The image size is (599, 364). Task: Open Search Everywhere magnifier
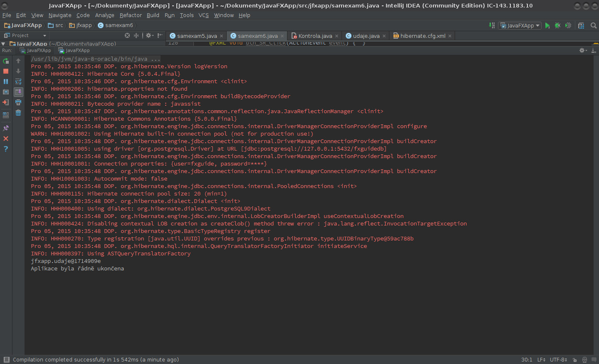594,26
